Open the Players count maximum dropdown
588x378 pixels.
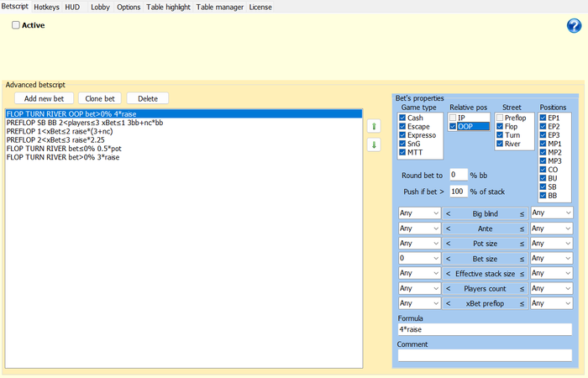pyautogui.click(x=551, y=288)
